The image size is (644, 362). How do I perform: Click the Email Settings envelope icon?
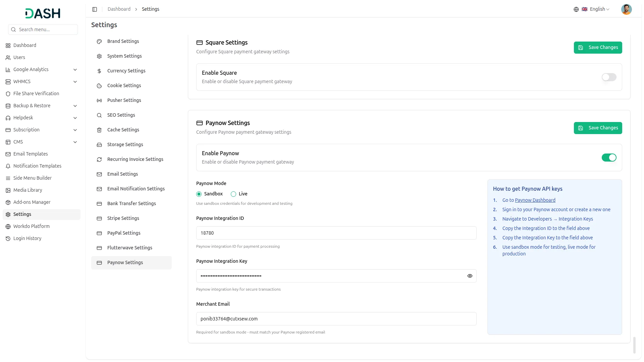(x=99, y=174)
